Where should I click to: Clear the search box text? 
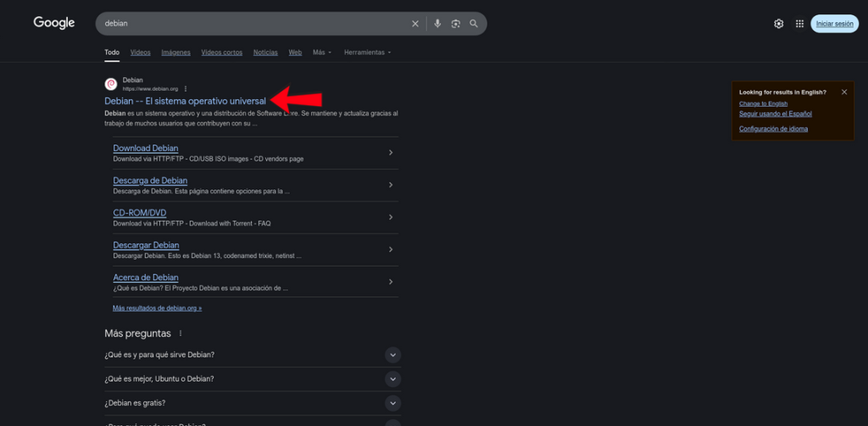click(x=415, y=24)
